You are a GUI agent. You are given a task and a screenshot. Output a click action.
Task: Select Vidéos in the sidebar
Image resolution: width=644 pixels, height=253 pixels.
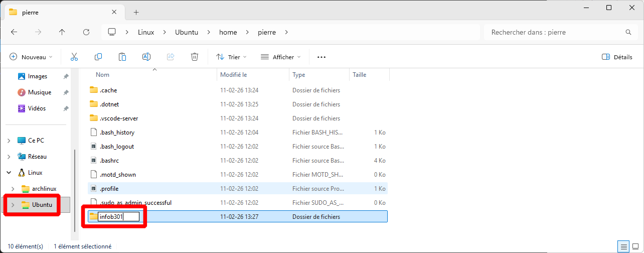(37, 108)
